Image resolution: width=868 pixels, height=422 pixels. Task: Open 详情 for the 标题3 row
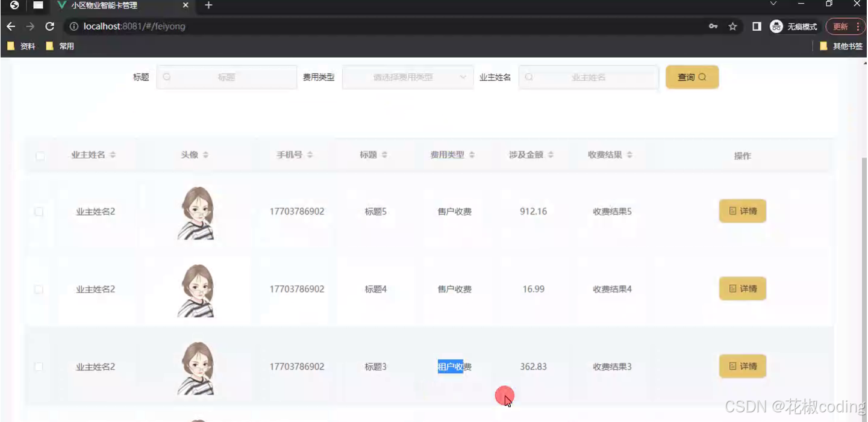click(x=743, y=366)
